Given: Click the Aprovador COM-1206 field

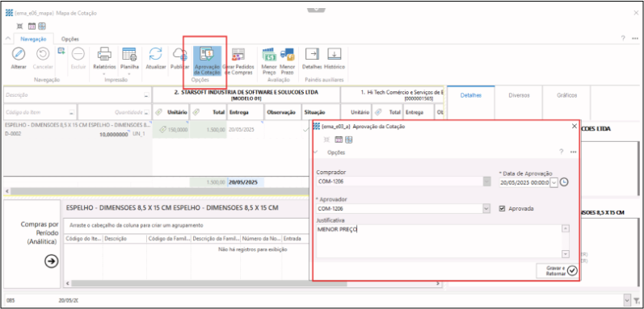Looking at the screenshot, I should tap(400, 209).
